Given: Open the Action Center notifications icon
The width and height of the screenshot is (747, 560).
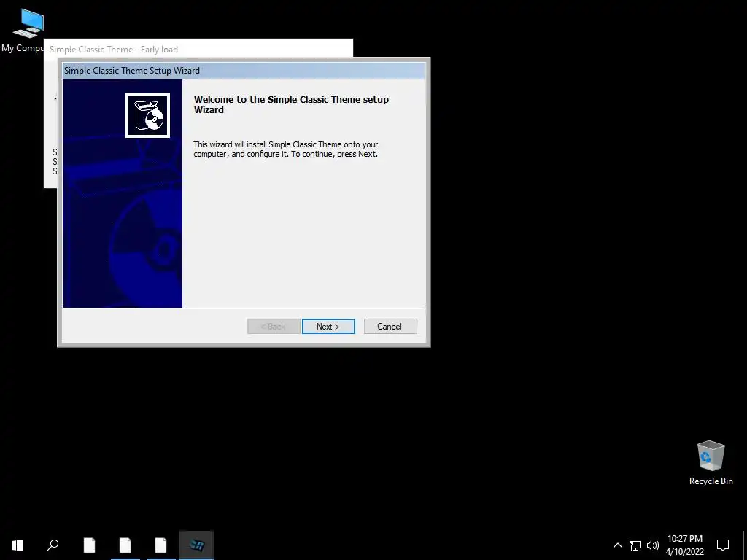Looking at the screenshot, I should (x=723, y=545).
